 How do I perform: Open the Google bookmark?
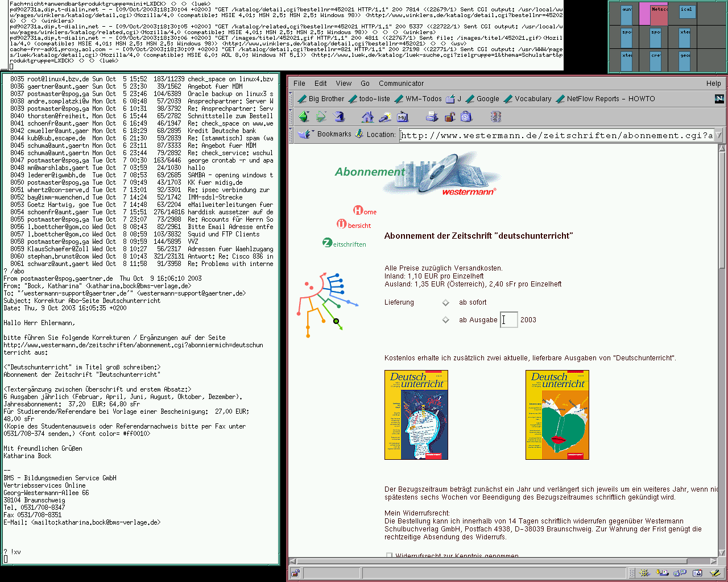point(482,99)
